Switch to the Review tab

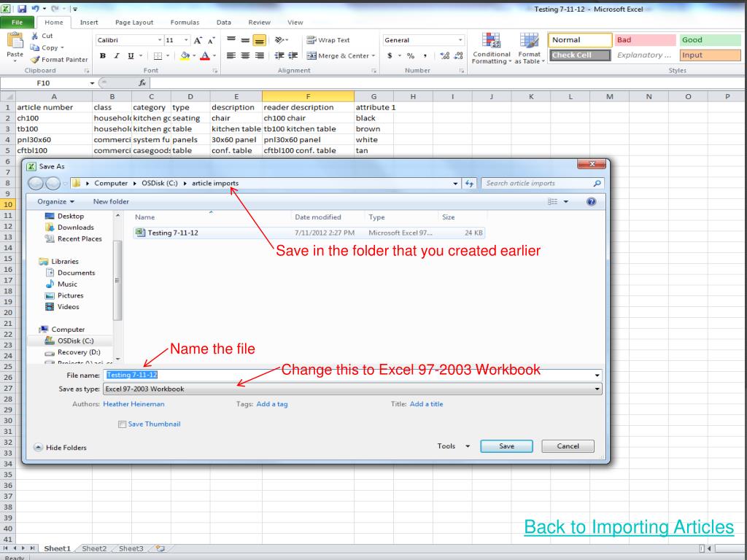click(x=259, y=23)
